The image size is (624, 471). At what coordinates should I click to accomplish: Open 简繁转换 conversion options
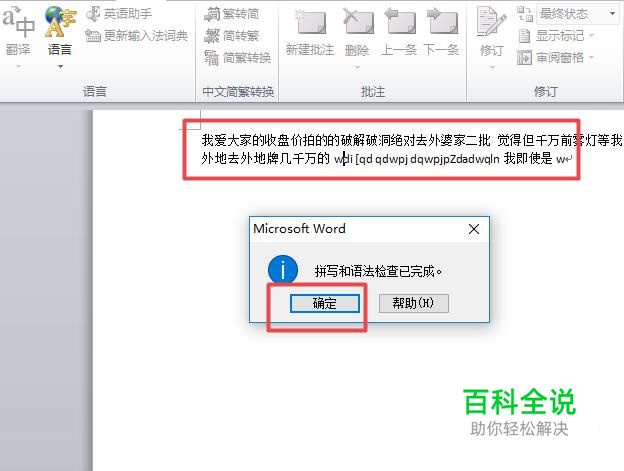coord(238,58)
